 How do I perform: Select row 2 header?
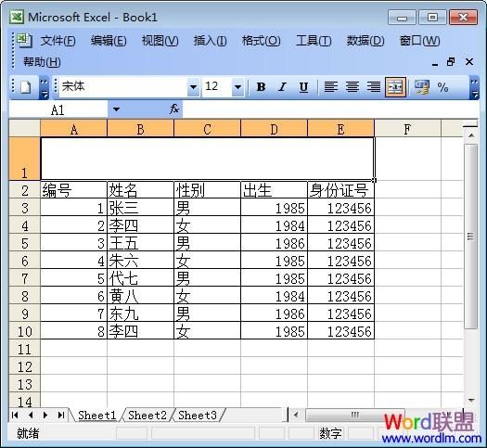[x=25, y=190]
